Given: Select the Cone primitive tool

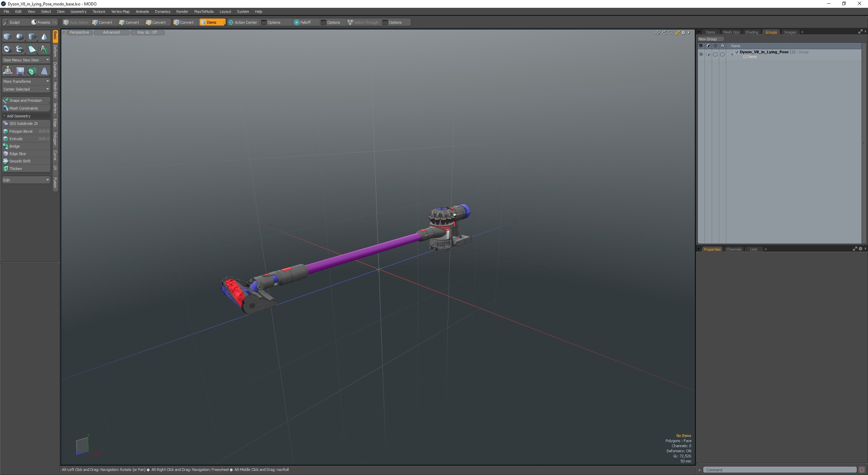Looking at the screenshot, I should [x=44, y=36].
